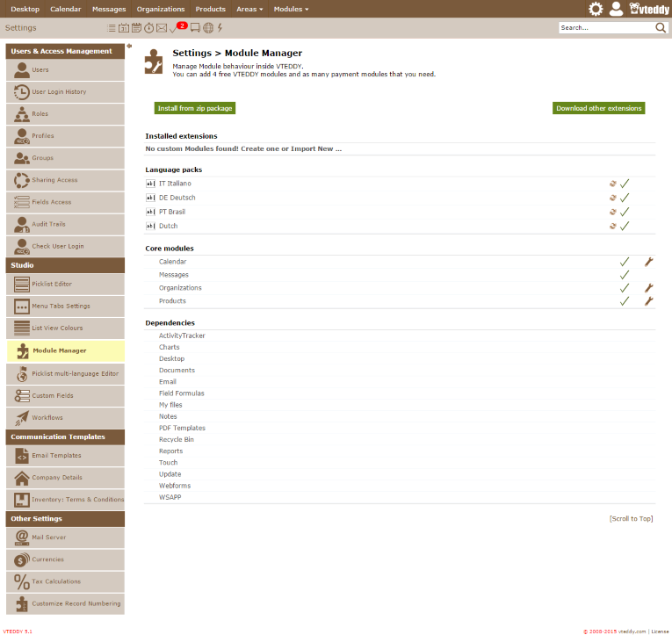Open Custom Fields sidebar item
Screen dimensions: 672x635
click(x=66, y=396)
